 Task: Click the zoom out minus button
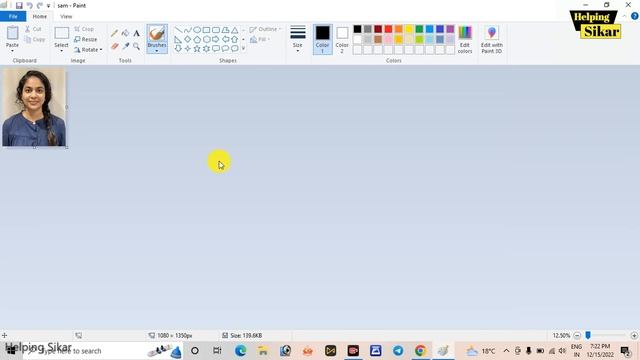[x=577, y=336]
